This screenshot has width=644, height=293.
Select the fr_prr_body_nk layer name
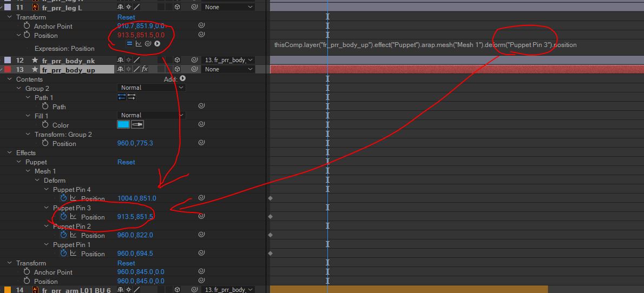(69, 61)
